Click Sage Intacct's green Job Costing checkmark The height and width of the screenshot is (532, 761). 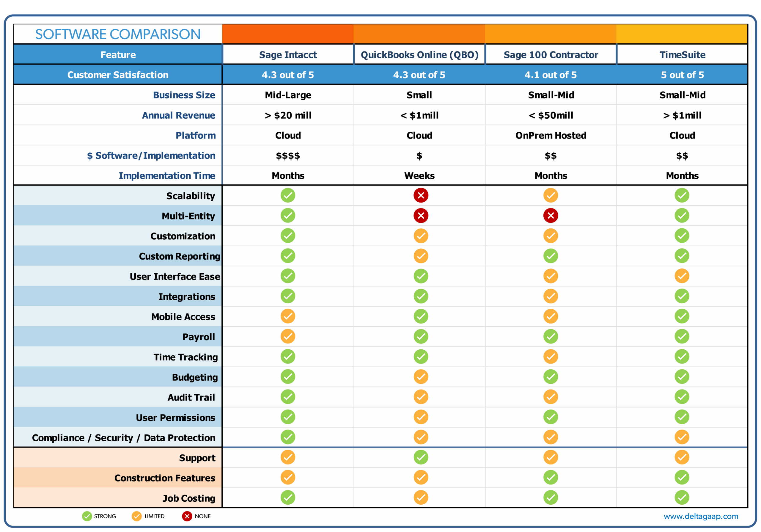[x=288, y=498]
